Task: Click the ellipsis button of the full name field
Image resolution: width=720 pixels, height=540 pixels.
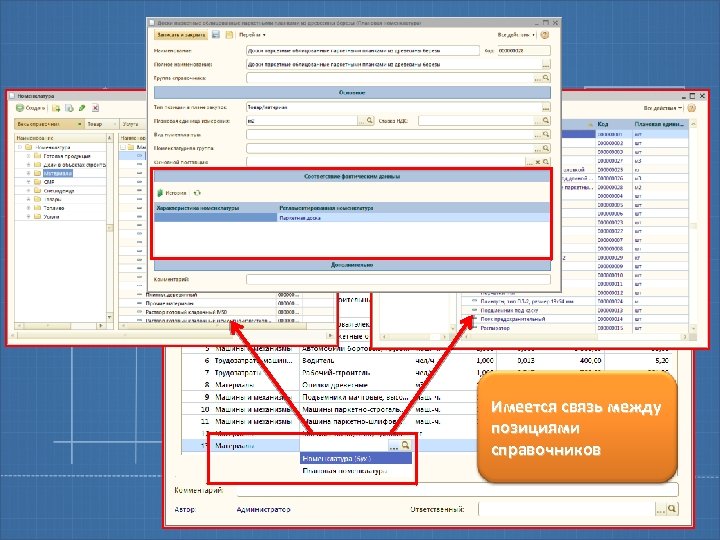Action: click(546, 64)
